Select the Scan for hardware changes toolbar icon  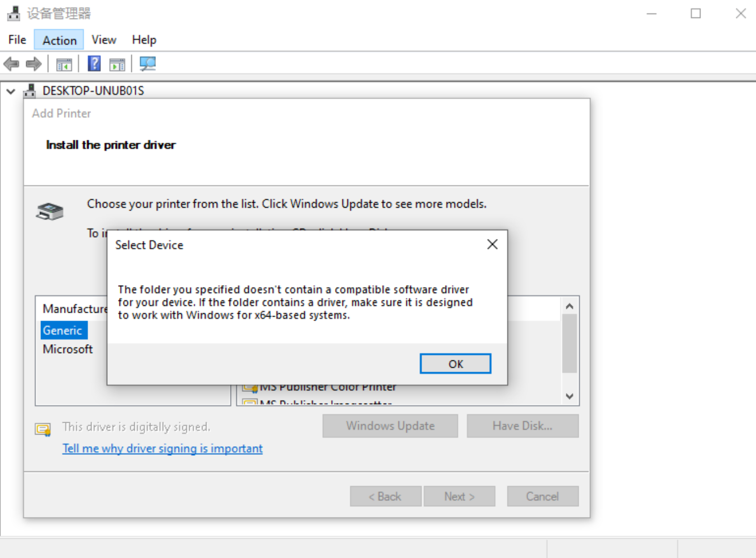pos(148,63)
